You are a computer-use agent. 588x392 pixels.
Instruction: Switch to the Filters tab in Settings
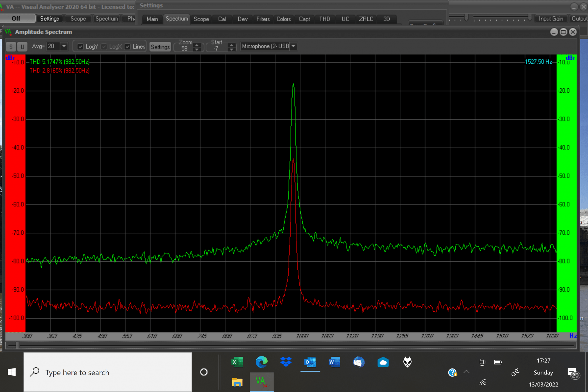click(x=263, y=19)
